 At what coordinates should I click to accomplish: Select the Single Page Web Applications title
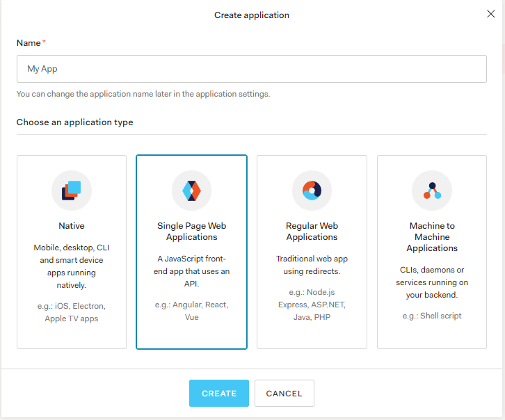[191, 232]
